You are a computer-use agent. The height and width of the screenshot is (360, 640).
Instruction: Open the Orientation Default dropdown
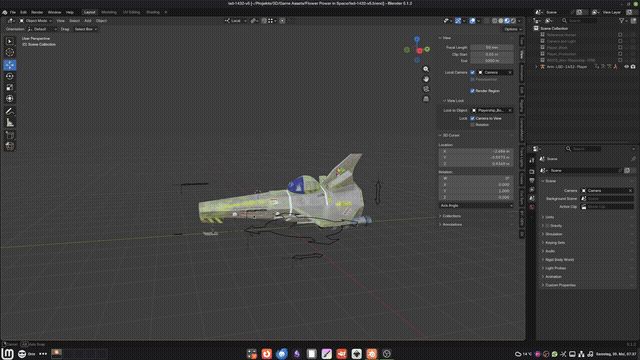click(42, 29)
